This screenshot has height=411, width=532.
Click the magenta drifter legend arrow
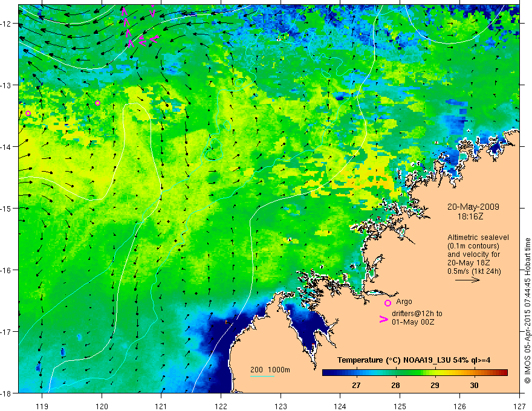384,319
